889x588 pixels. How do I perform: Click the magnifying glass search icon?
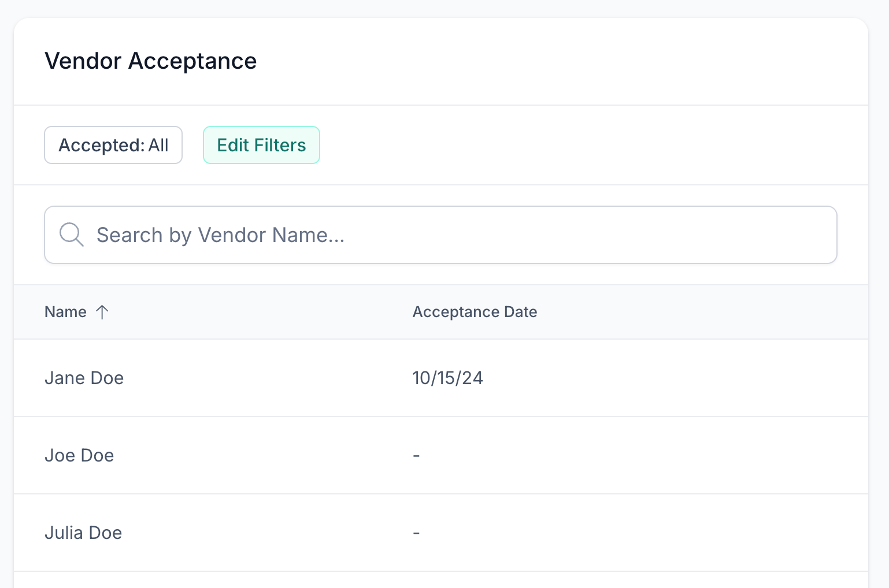click(72, 235)
